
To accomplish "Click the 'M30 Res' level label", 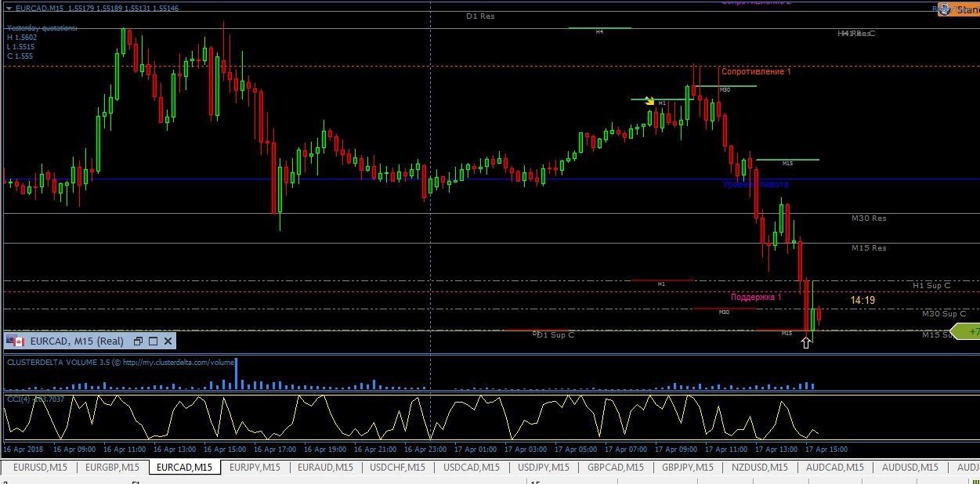I will [869, 219].
